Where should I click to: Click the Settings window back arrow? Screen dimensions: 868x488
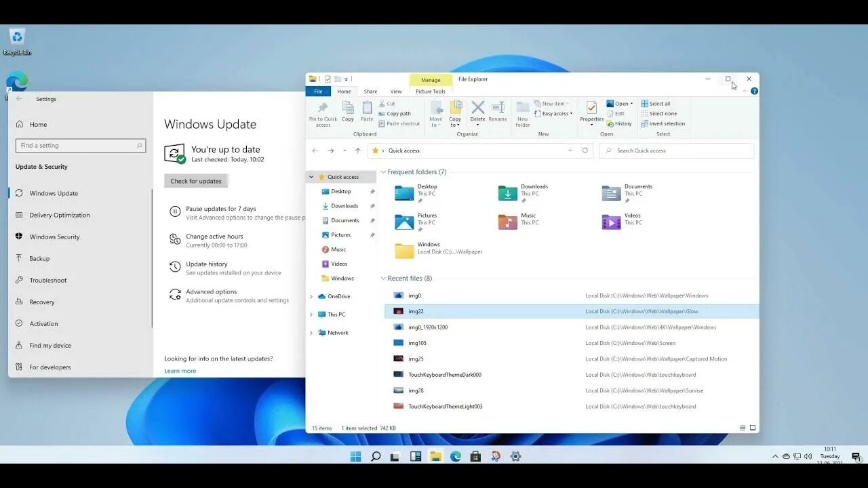(x=19, y=99)
